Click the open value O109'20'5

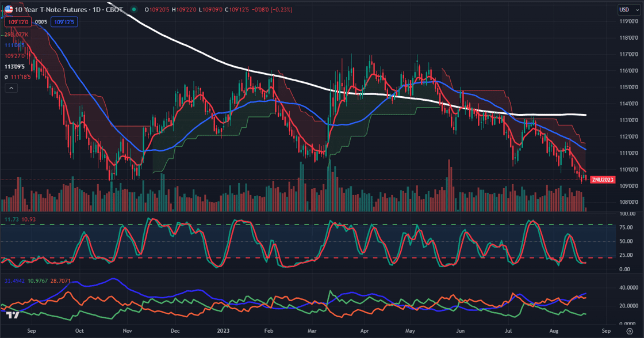point(157,9)
